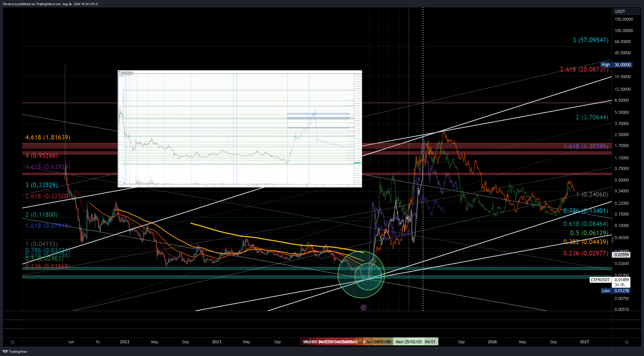Click the Jun label on time axis
The height and width of the screenshot is (356, 644).
click(71, 342)
